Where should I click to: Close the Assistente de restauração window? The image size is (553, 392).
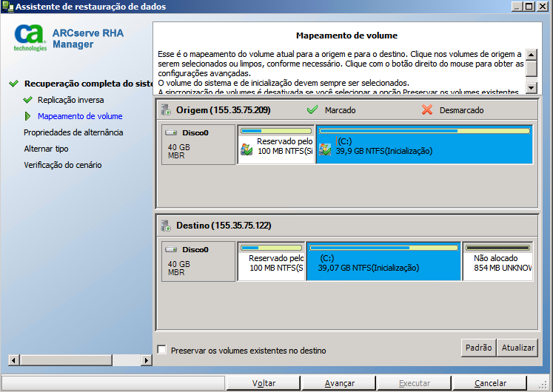[542, 7]
